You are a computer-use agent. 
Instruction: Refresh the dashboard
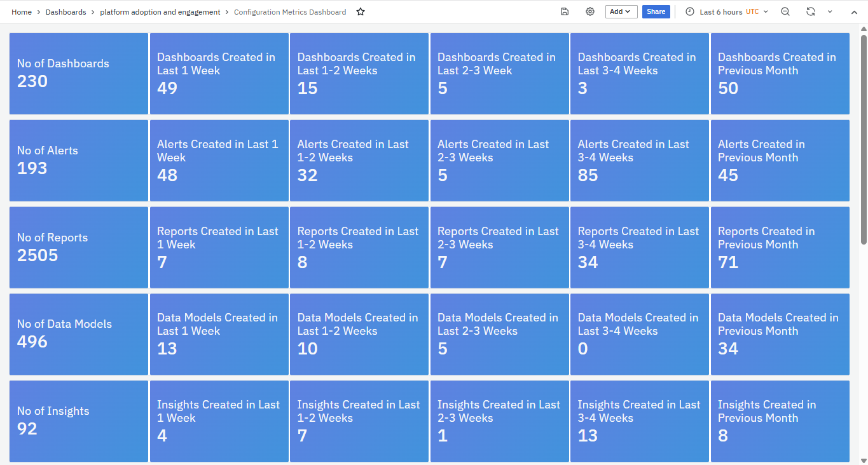click(x=810, y=11)
